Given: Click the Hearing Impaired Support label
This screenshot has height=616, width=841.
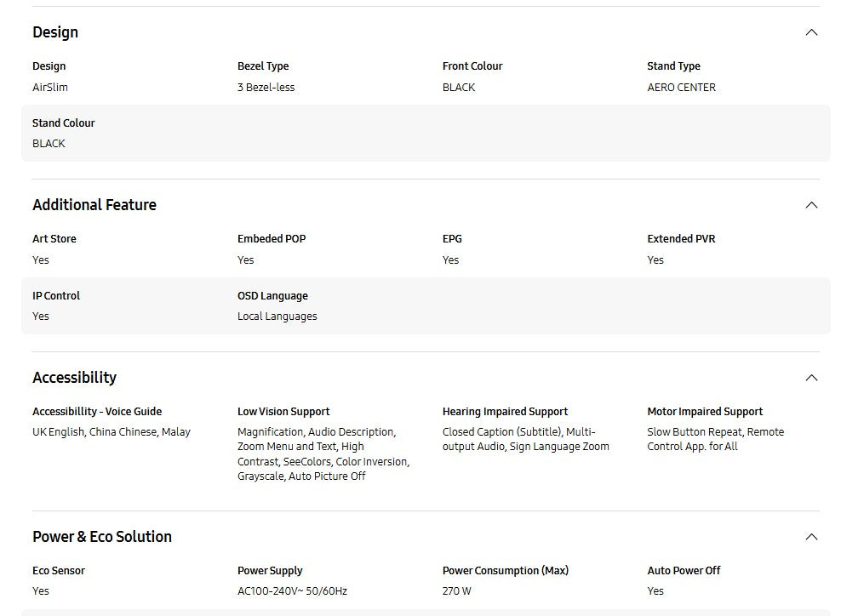Looking at the screenshot, I should 505,412.
